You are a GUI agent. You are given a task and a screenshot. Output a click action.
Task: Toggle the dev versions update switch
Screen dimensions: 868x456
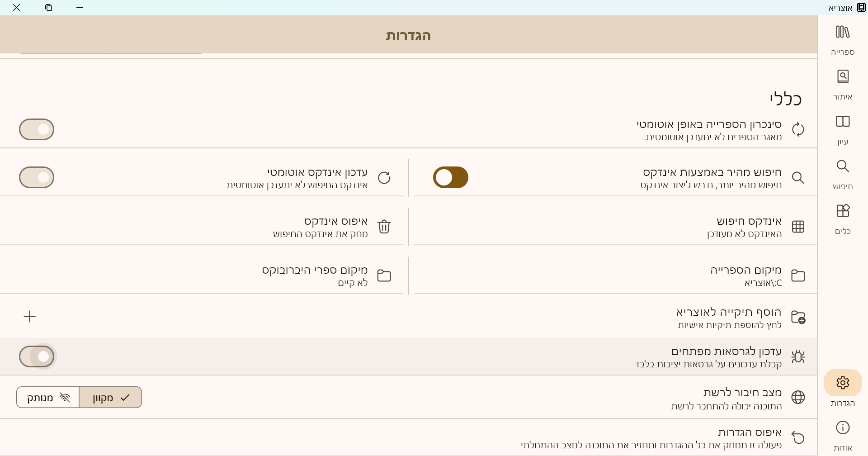click(x=37, y=356)
